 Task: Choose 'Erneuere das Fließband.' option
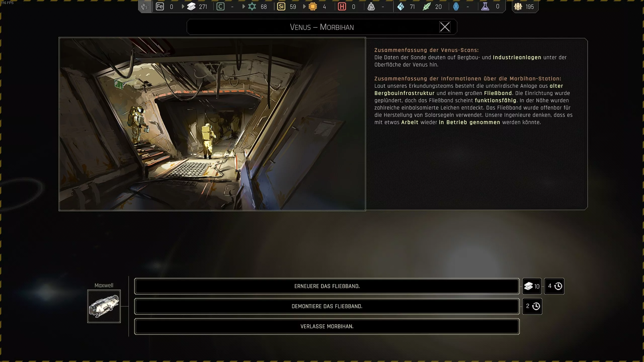(327, 286)
